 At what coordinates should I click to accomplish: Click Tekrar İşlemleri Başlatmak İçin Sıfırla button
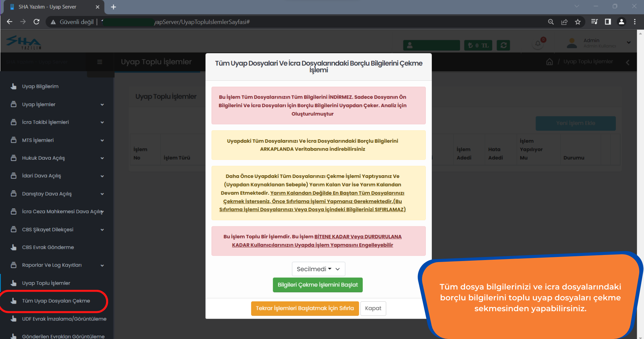point(305,308)
